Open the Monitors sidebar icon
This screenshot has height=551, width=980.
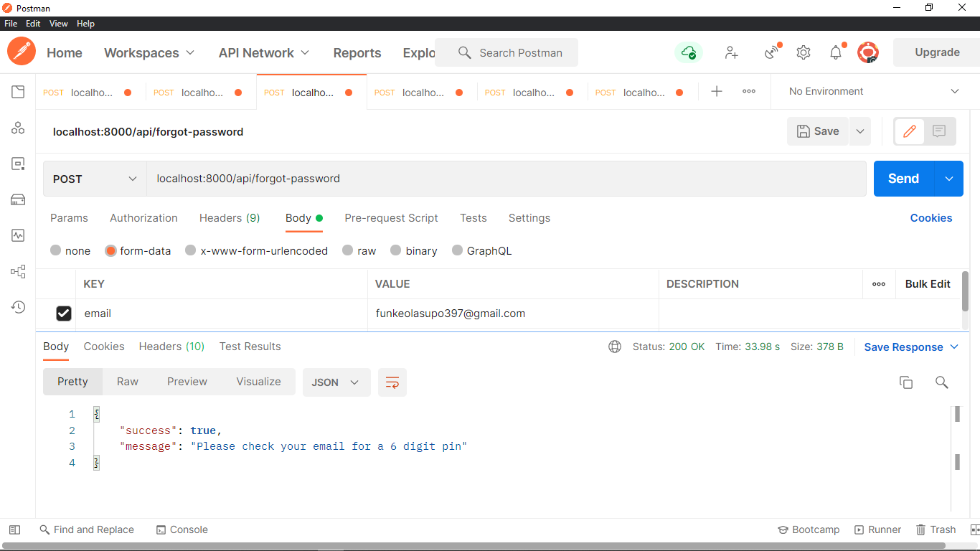coord(18,235)
